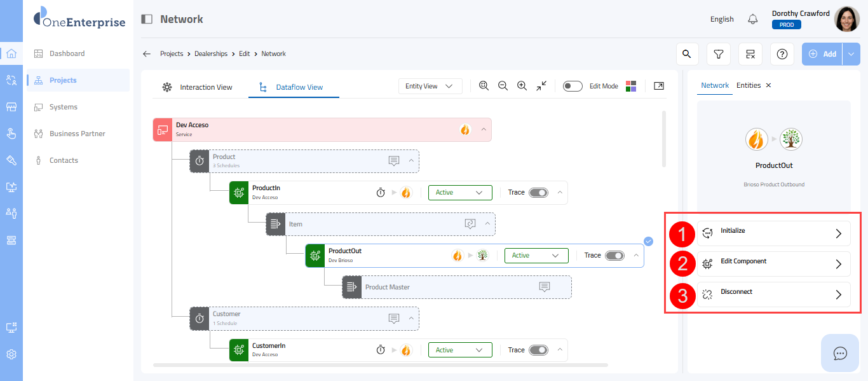Switch to Interaction View tab

coord(197,87)
